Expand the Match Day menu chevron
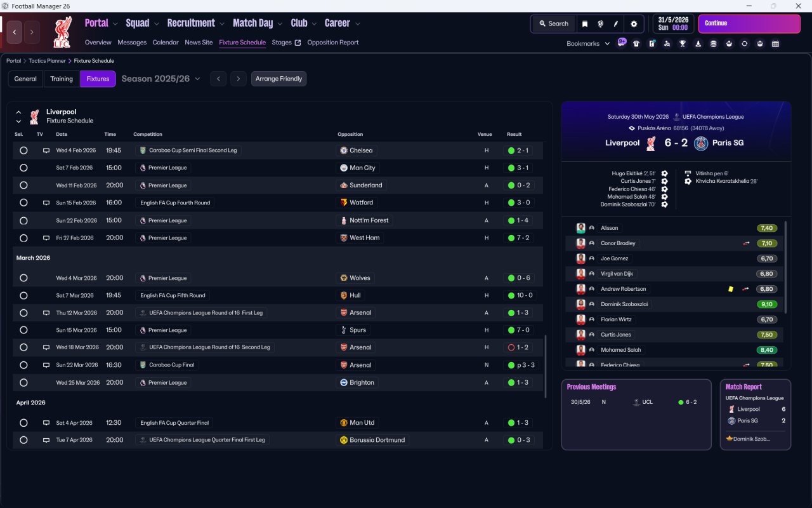Image resolution: width=812 pixels, height=508 pixels. (x=280, y=24)
